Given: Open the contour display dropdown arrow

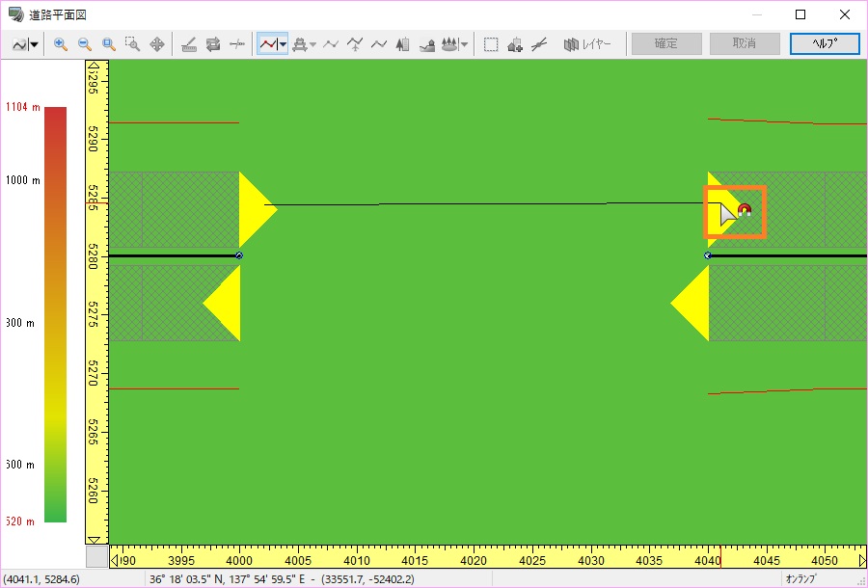Looking at the screenshot, I should [34, 44].
